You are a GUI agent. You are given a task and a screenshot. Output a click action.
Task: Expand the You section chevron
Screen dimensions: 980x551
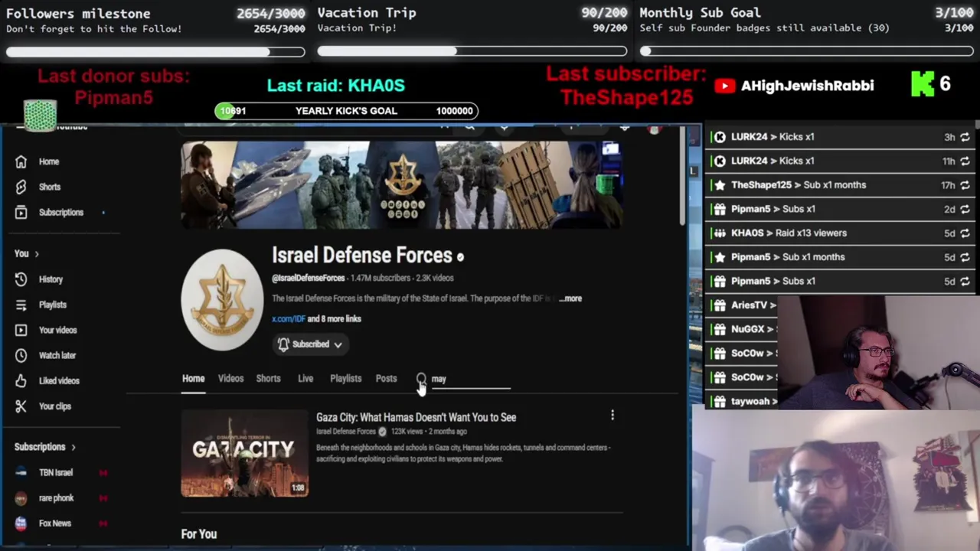(x=36, y=253)
